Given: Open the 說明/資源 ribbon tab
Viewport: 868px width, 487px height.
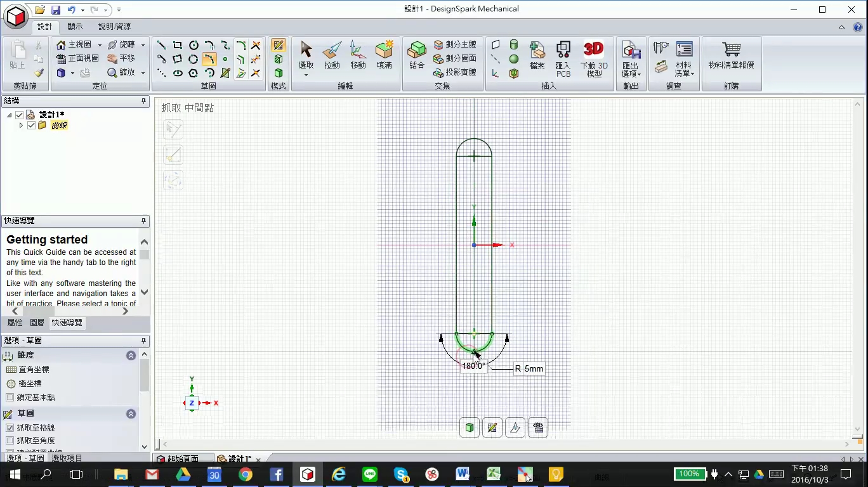Looking at the screenshot, I should point(115,27).
